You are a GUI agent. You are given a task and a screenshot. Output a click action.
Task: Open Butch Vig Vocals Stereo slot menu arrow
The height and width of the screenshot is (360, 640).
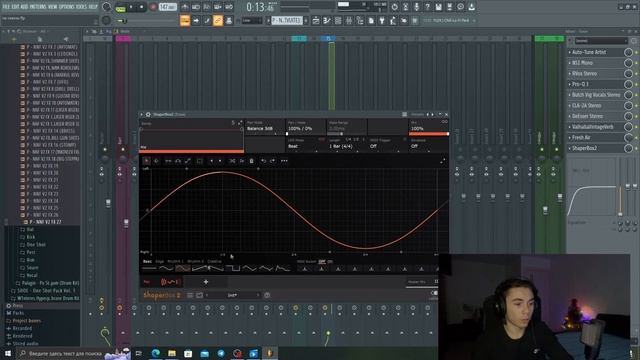point(570,95)
